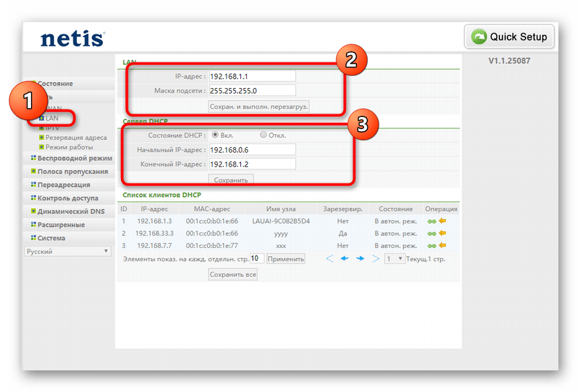
Task: Click the MAC-адрес column header
Action: click(x=212, y=209)
